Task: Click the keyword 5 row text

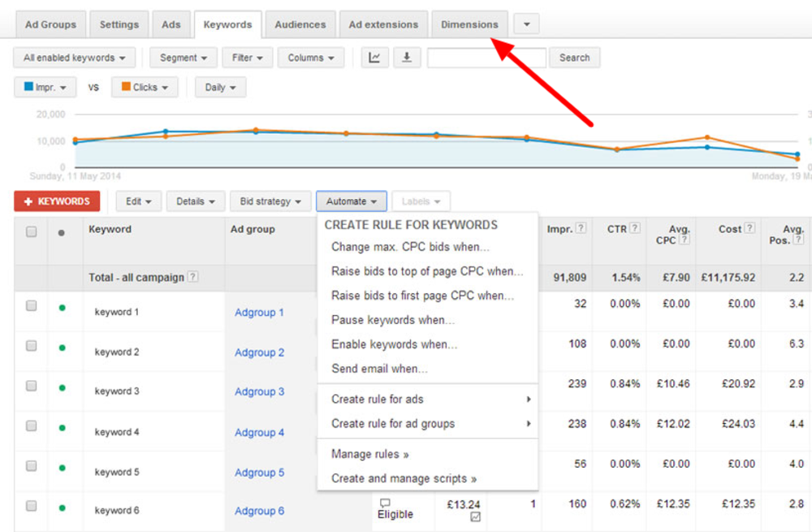Action: point(117,472)
